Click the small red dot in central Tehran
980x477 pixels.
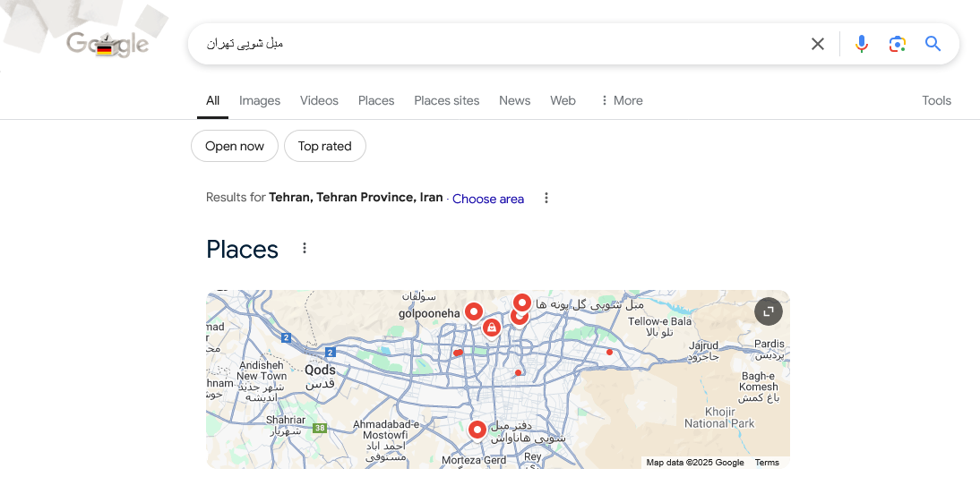pyautogui.click(x=518, y=372)
